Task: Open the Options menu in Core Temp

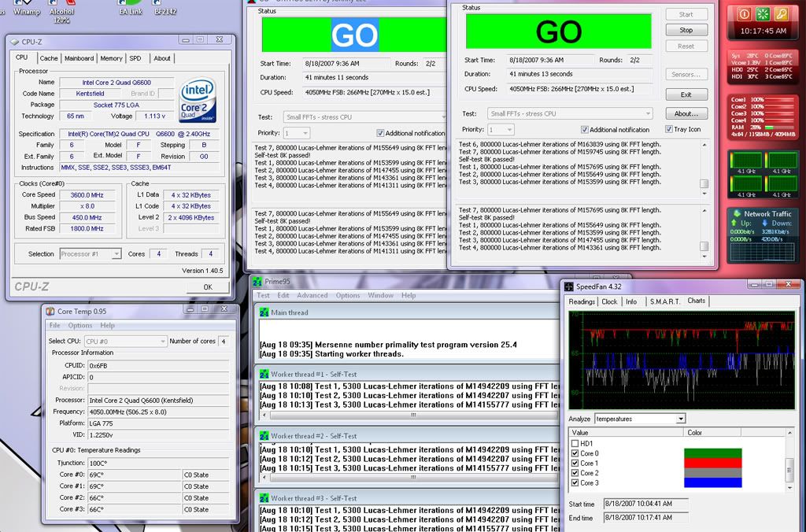Action: [x=80, y=325]
